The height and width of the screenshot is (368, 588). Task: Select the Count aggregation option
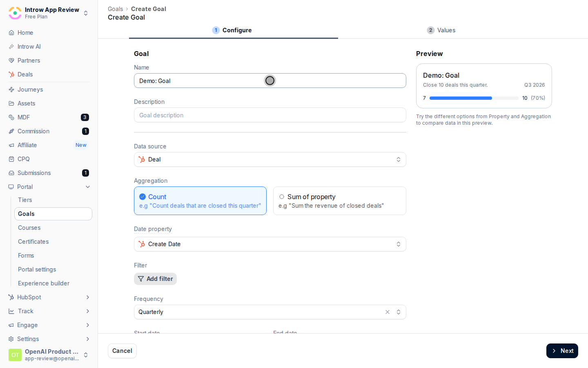coord(200,201)
